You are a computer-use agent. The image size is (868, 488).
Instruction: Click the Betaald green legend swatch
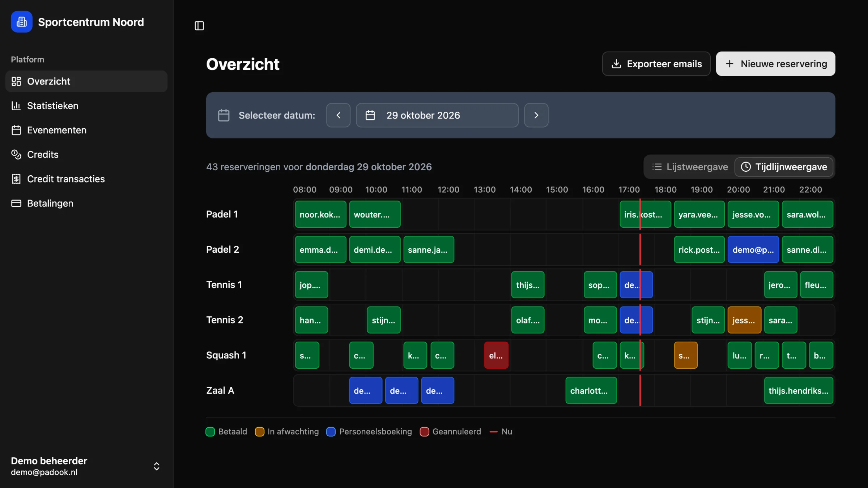(x=210, y=432)
